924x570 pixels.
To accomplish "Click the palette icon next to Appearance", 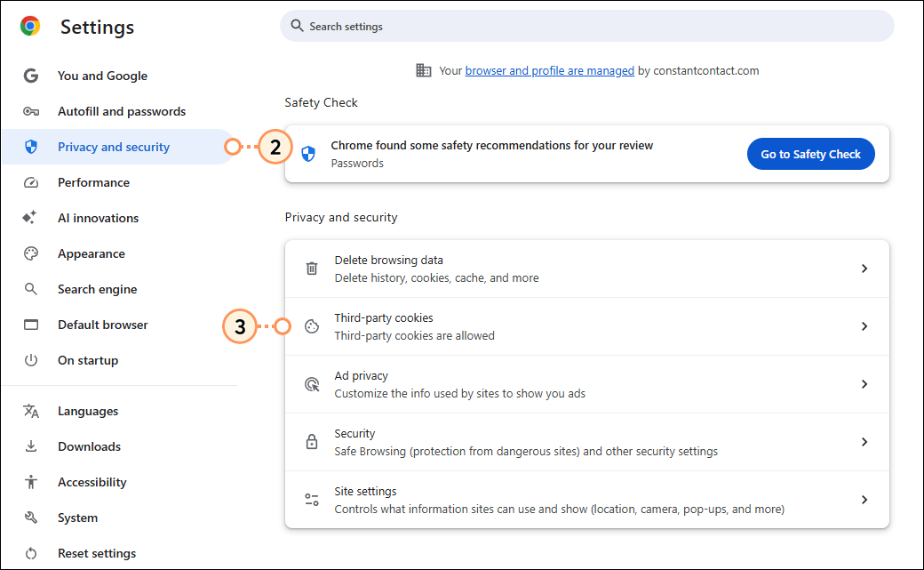I will tap(31, 253).
